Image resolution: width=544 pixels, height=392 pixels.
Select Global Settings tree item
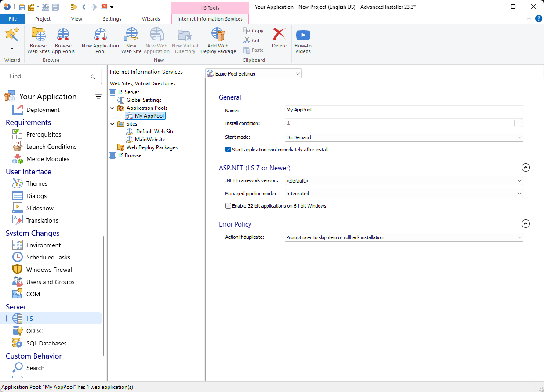[x=144, y=100]
